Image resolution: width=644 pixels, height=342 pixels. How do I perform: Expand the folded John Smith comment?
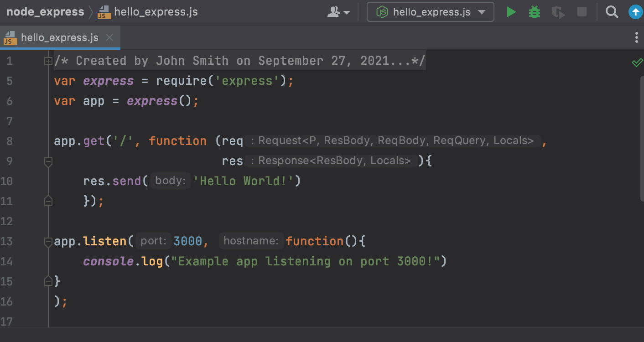(48, 60)
